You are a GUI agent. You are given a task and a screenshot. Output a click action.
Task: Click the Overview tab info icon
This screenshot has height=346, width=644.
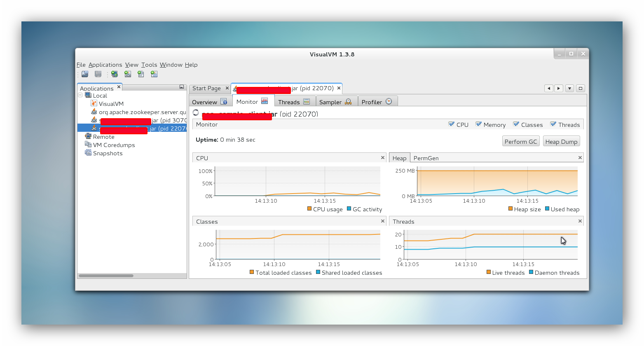(224, 101)
